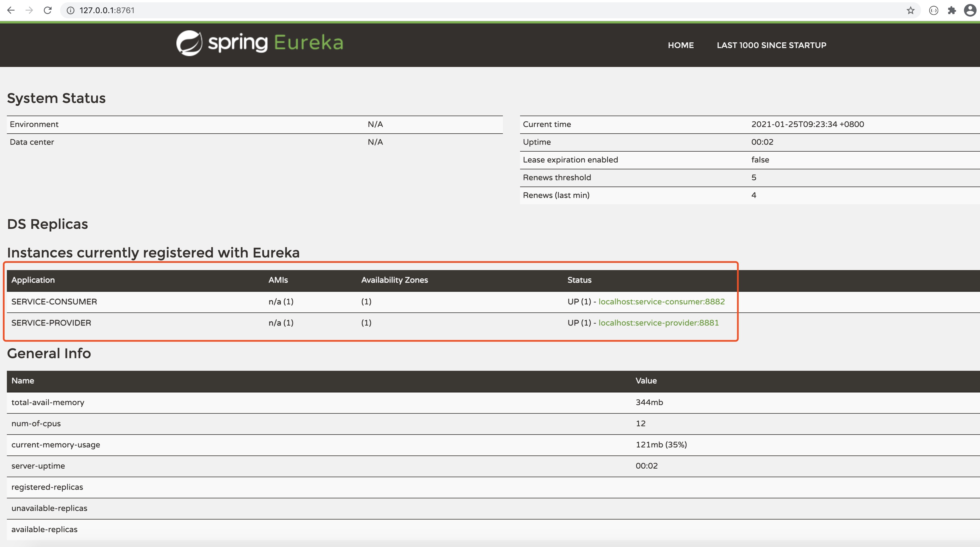This screenshot has height=547, width=980.
Task: Click the Status column header
Action: point(579,280)
